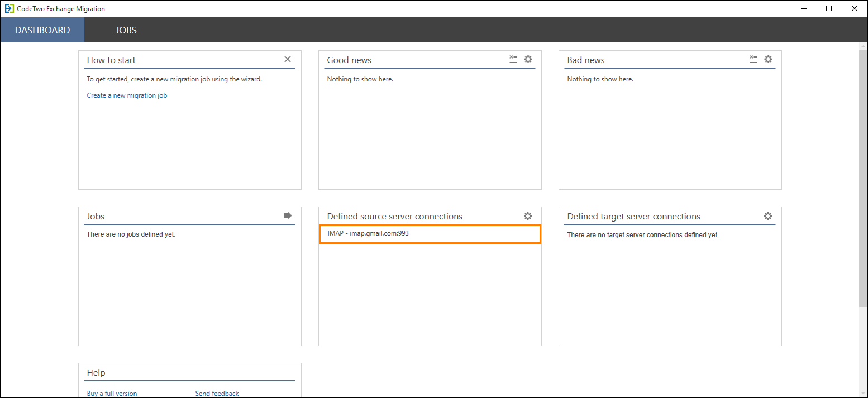The image size is (868, 398).
Task: Open Good news settings gear
Action: 528,59
